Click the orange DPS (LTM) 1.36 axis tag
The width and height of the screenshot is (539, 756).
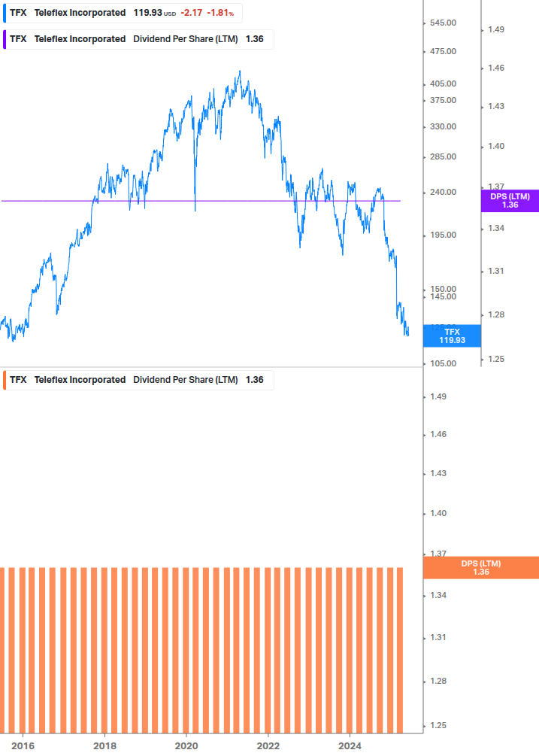pyautogui.click(x=480, y=567)
